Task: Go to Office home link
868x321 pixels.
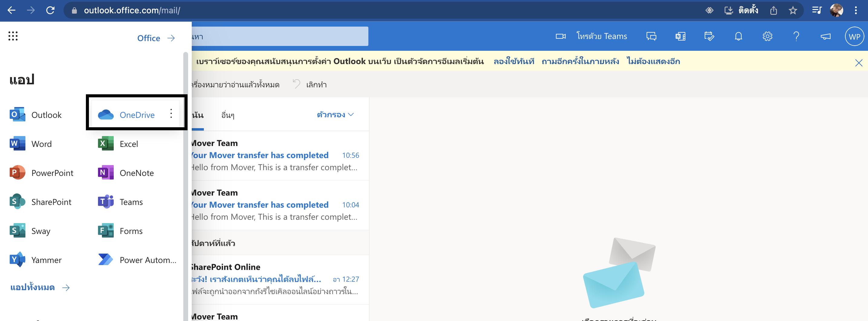Action: tap(156, 38)
